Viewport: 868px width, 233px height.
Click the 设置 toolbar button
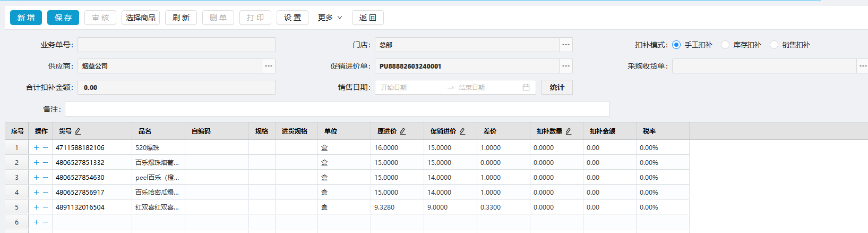pos(293,18)
